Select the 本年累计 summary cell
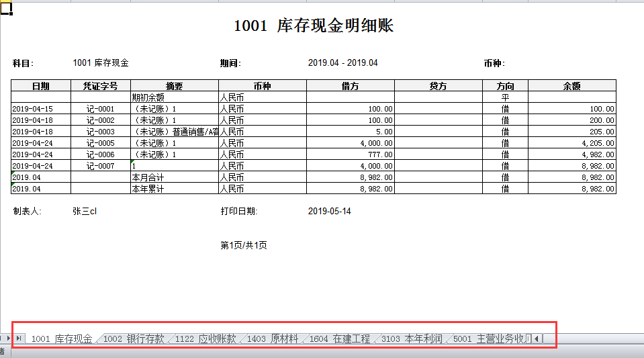This screenshot has width=644, height=358. pos(175,189)
